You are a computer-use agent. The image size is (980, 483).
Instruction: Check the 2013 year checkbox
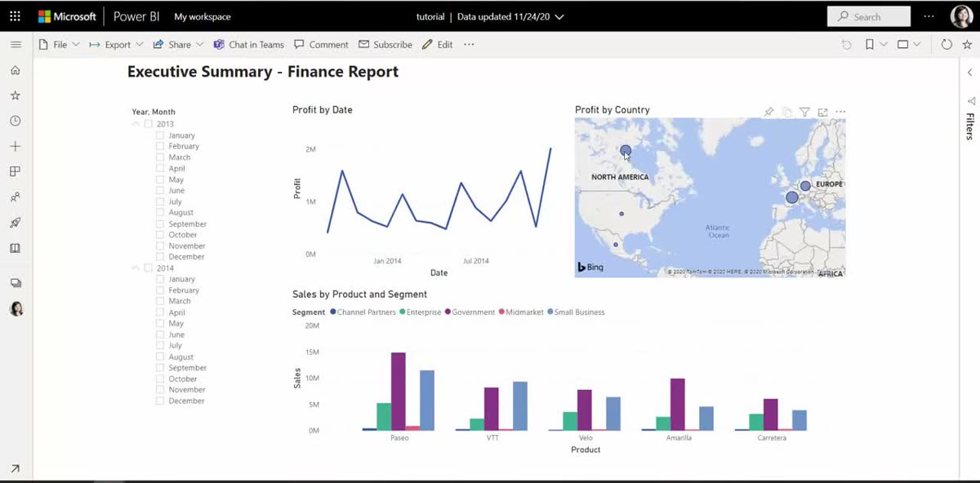point(149,124)
